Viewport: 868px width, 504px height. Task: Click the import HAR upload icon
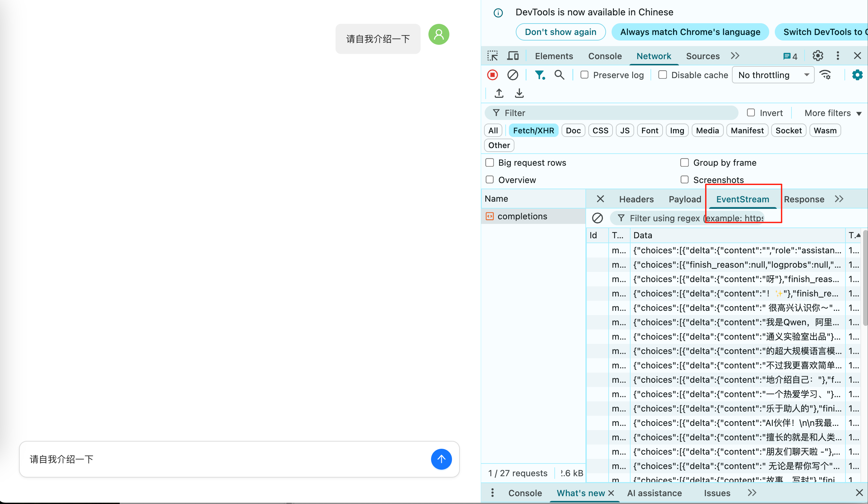(x=499, y=93)
